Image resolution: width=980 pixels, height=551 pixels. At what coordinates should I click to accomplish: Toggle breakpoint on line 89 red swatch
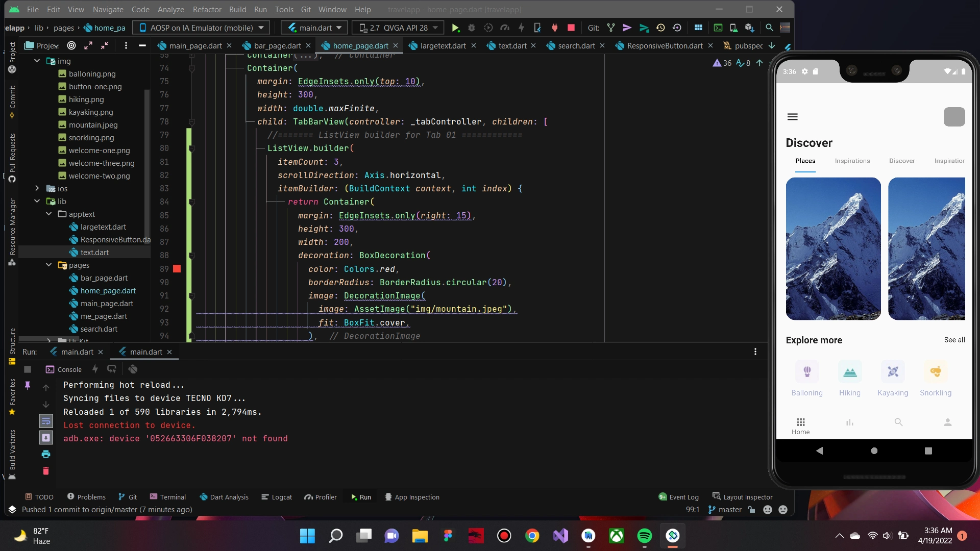[177, 269]
